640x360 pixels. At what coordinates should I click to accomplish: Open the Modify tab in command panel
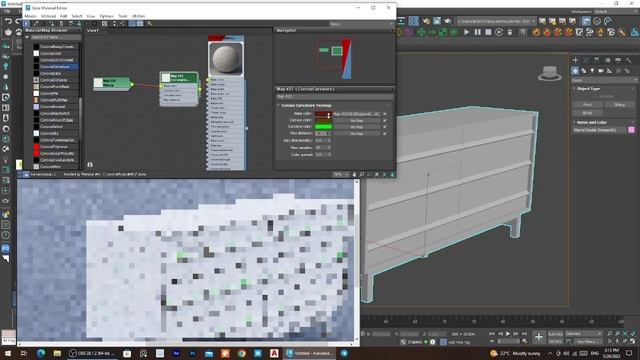[x=586, y=60]
